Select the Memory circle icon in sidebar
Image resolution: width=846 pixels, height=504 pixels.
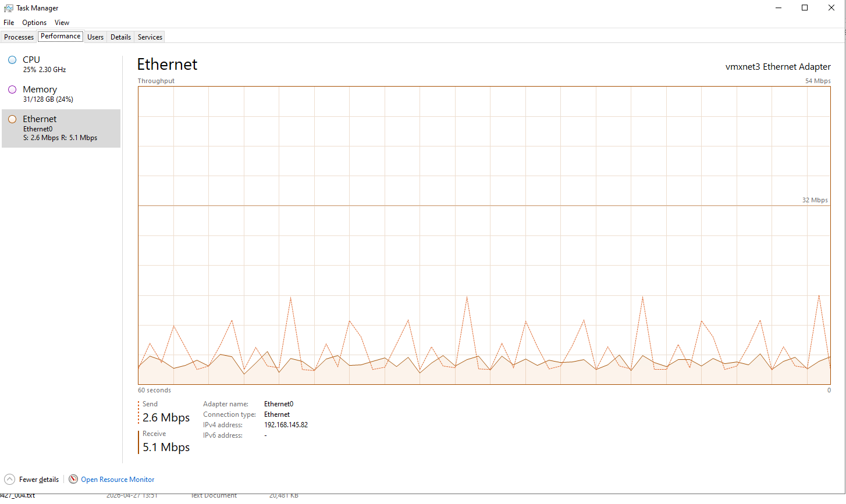point(12,90)
